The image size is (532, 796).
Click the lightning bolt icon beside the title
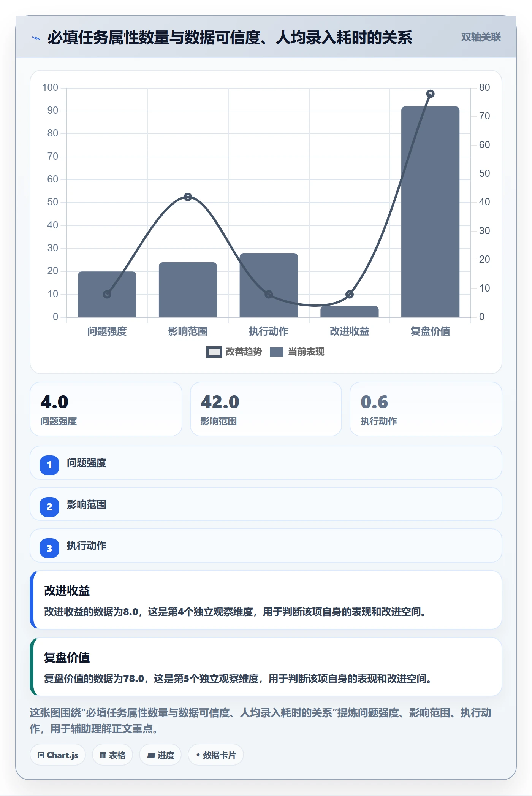(36, 38)
